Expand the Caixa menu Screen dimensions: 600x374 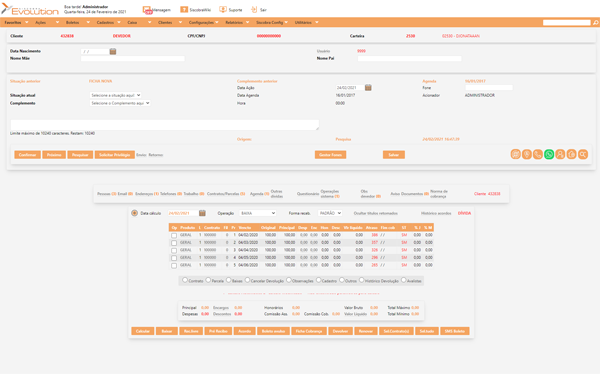[x=139, y=23]
